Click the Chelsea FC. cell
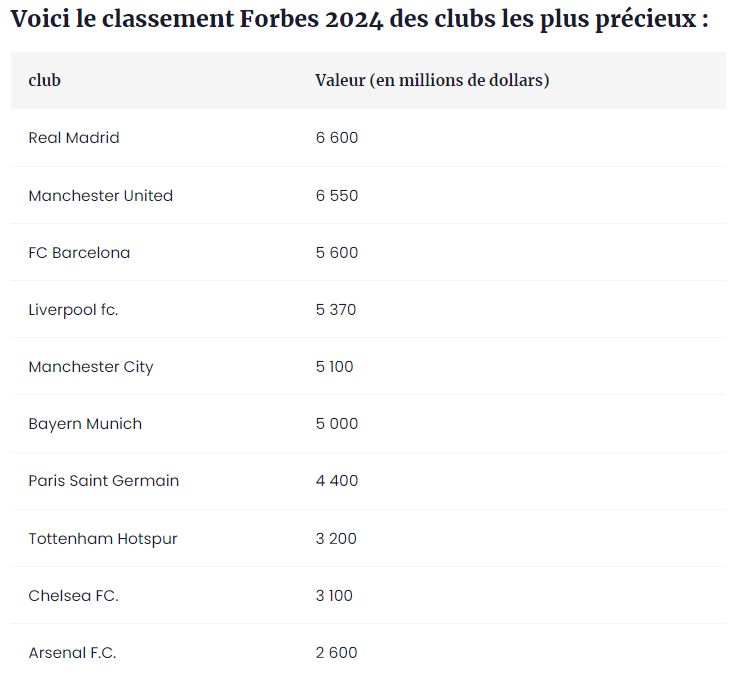The height and width of the screenshot is (679, 736). [73, 596]
